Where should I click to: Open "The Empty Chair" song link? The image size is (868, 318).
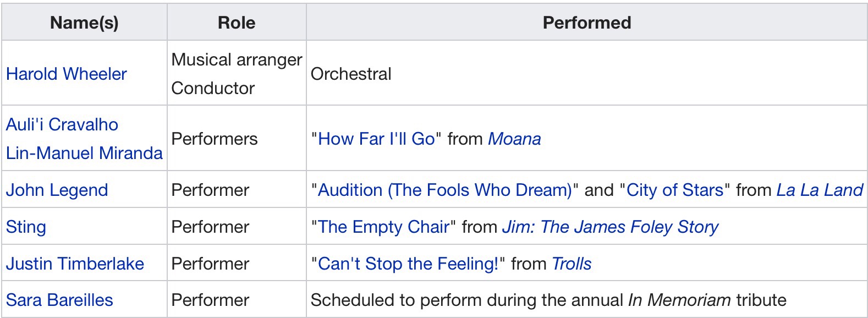click(383, 227)
